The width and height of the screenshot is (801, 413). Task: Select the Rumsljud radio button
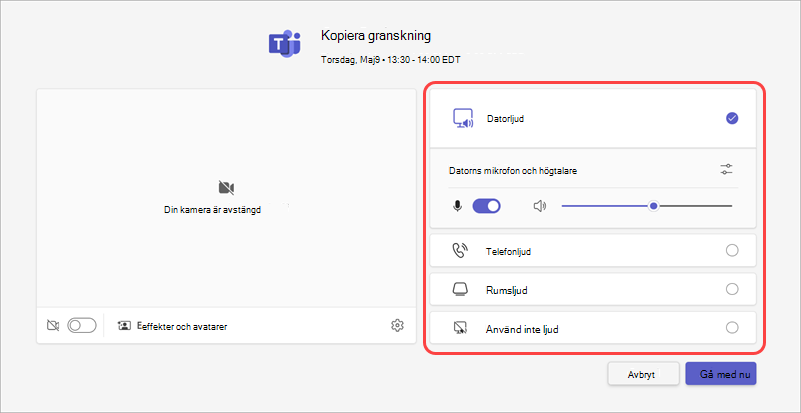pos(732,289)
